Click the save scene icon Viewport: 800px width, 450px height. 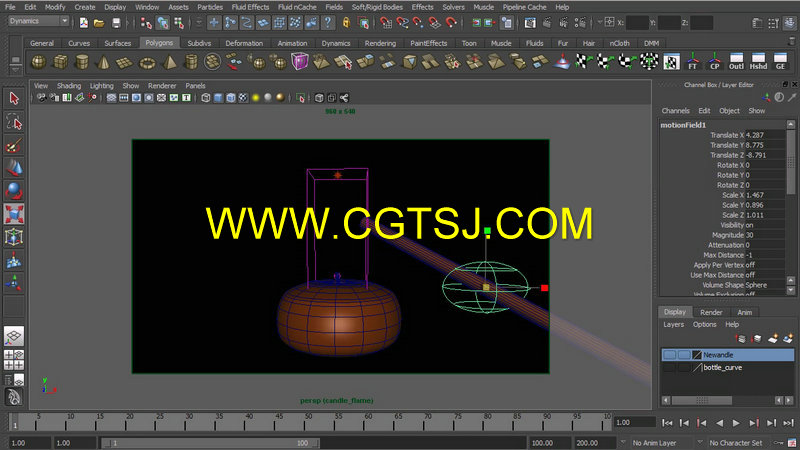[116, 22]
